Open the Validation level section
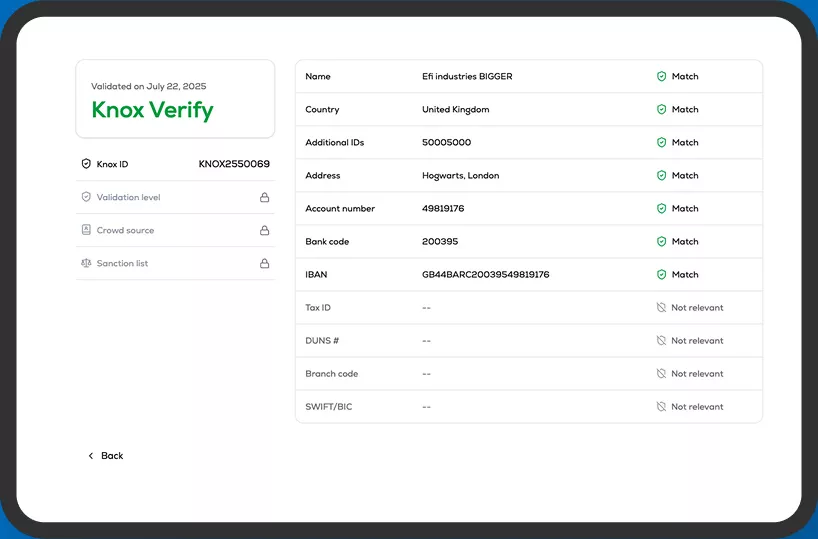This screenshot has height=539, width=818. 128,197
